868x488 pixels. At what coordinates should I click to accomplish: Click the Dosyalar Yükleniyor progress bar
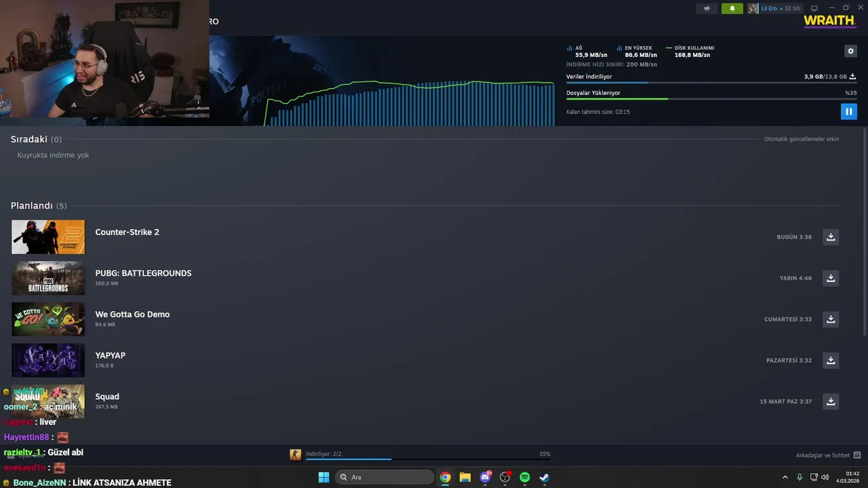711,99
